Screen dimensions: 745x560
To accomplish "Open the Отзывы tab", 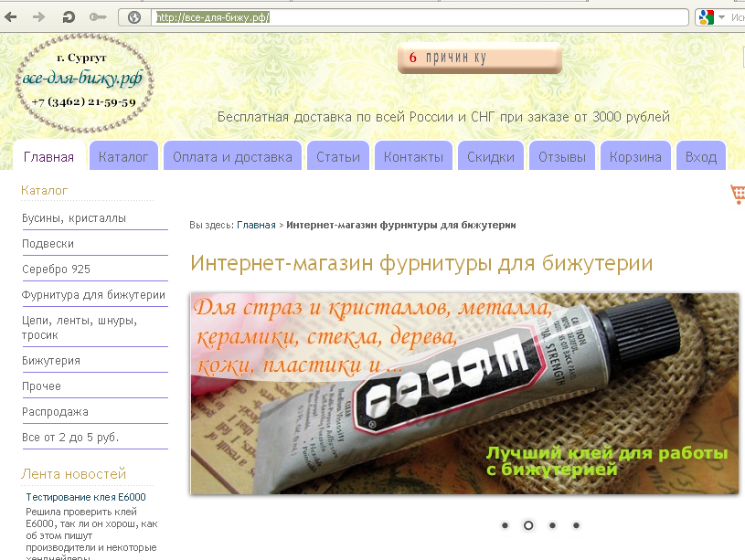I will click(562, 156).
